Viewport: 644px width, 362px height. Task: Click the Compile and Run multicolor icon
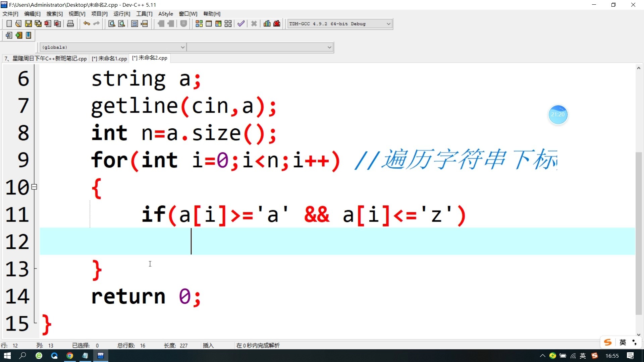click(x=218, y=24)
